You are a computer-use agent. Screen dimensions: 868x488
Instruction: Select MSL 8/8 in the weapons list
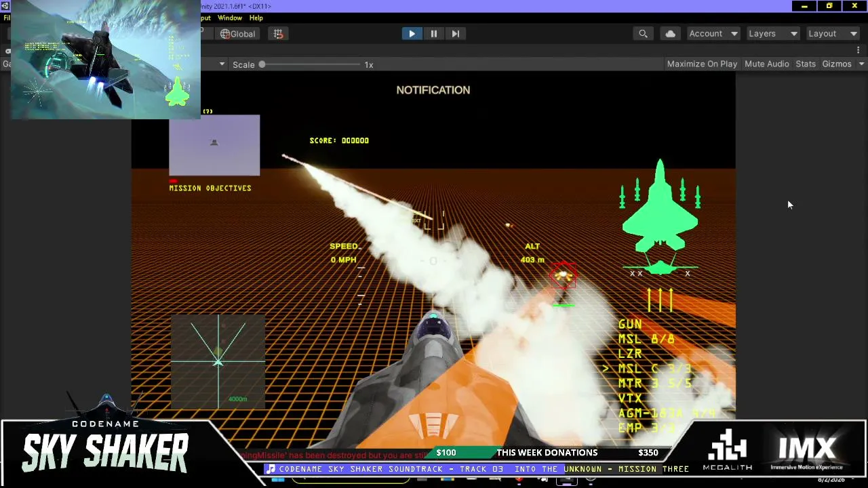pyautogui.click(x=646, y=339)
